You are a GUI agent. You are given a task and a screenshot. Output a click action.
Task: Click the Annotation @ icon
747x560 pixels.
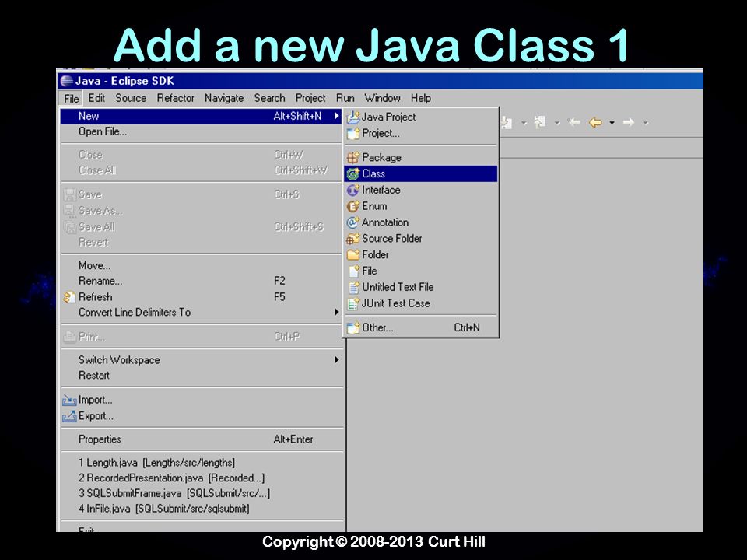[x=353, y=222]
